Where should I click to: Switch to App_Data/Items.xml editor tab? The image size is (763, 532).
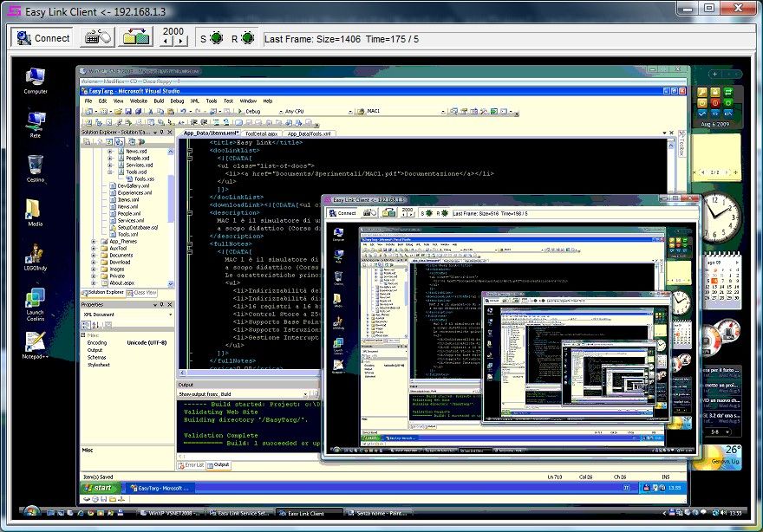211,133
